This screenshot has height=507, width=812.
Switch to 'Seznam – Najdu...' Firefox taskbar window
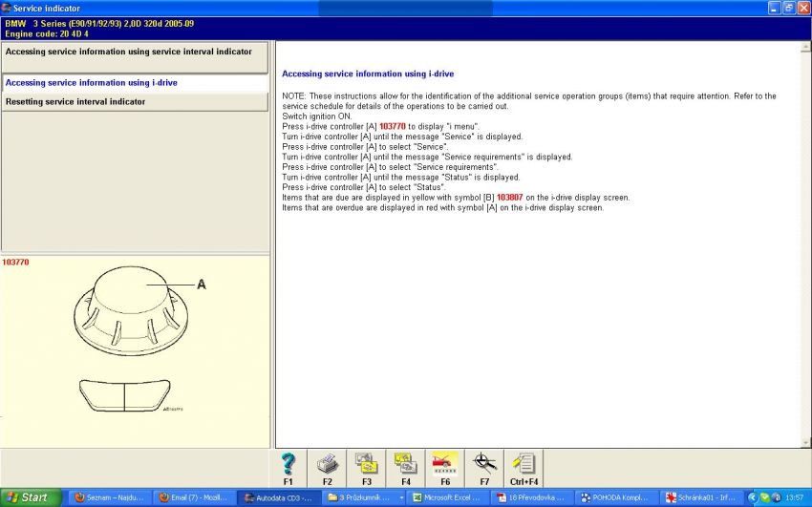click(110, 497)
